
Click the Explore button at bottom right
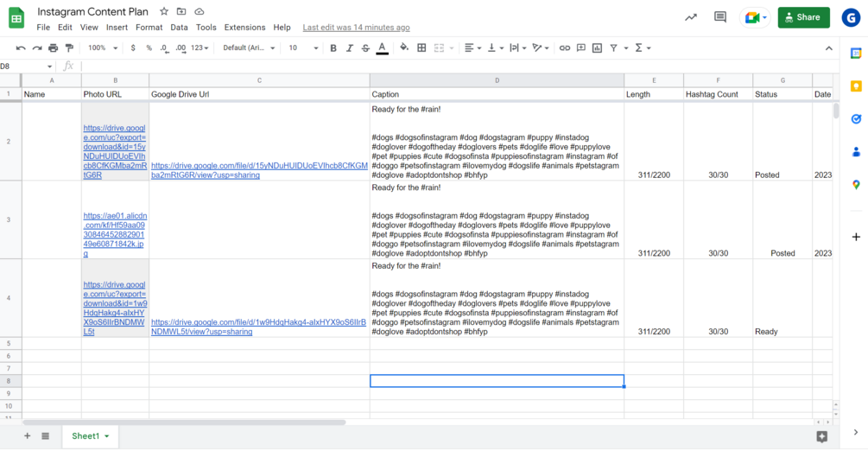tap(822, 436)
